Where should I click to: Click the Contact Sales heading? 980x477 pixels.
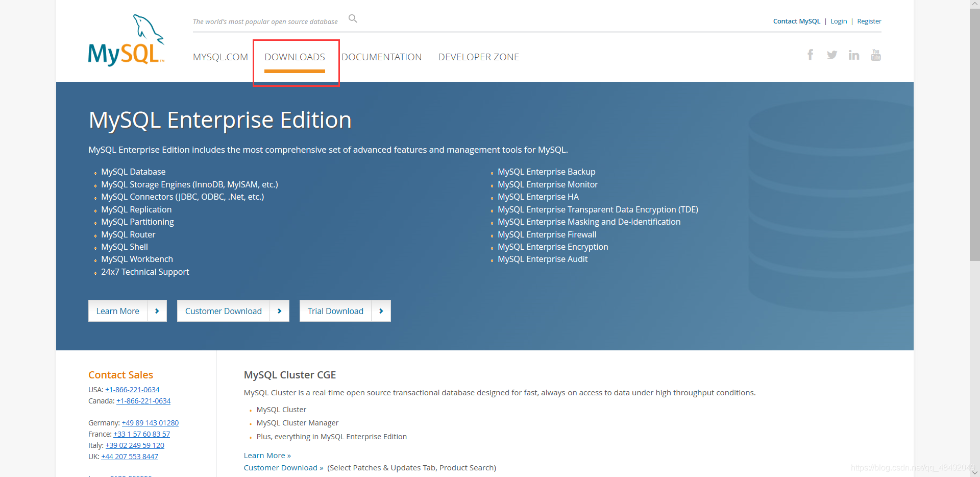(120, 375)
